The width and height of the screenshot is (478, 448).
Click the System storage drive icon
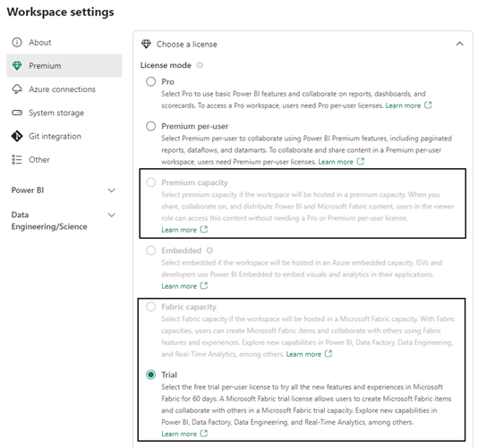pos(17,113)
